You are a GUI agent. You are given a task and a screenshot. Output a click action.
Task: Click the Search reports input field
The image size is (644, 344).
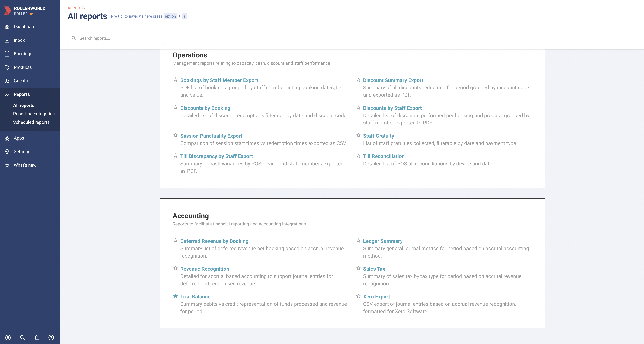tap(116, 38)
